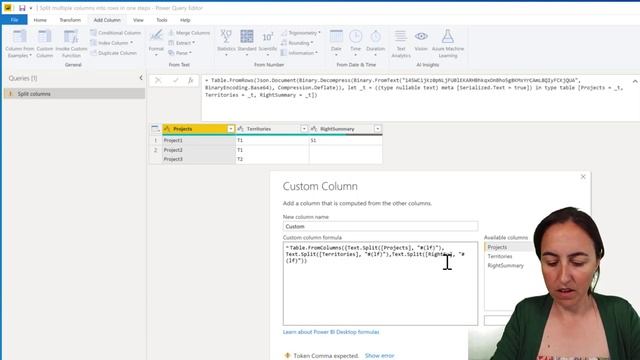The height and width of the screenshot is (360, 640).
Task: Switch to the Home tab
Action: point(40,20)
